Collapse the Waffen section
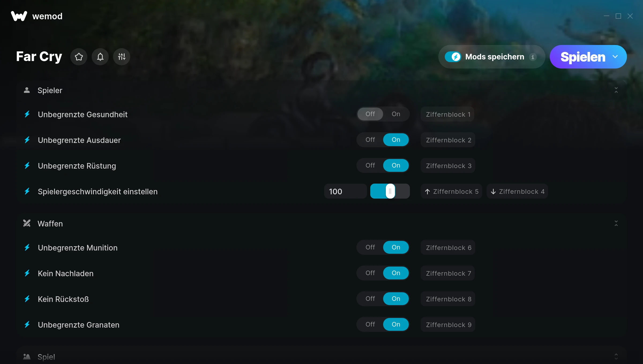 (x=616, y=223)
